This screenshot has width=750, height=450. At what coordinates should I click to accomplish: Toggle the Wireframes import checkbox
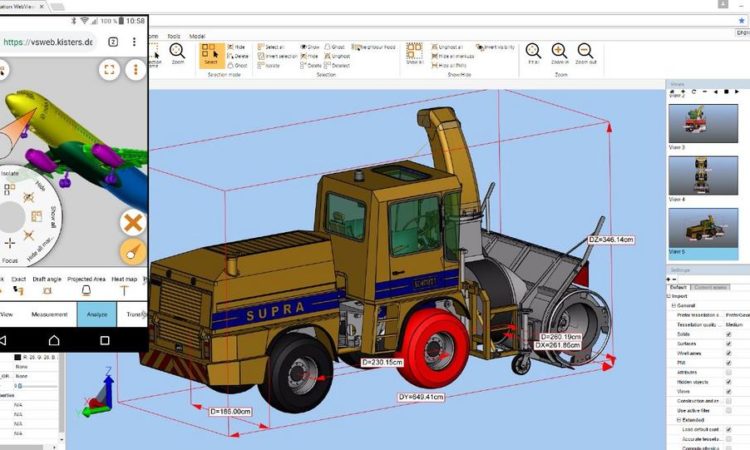point(728,353)
